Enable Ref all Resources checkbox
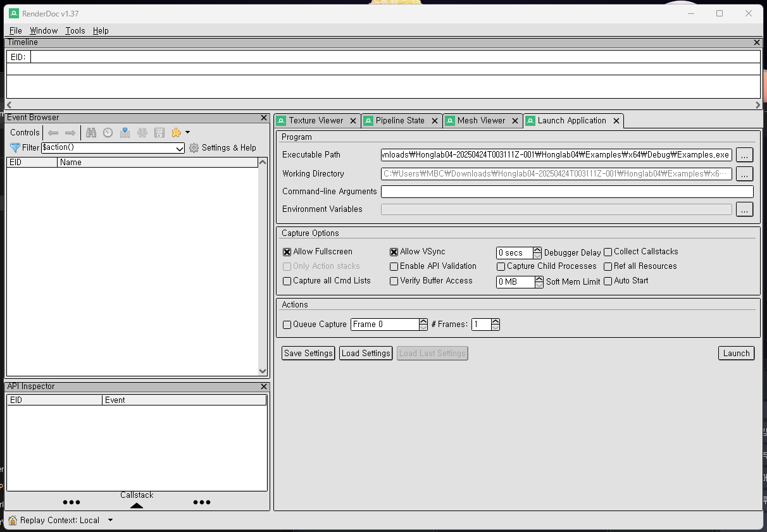The height and width of the screenshot is (532, 767). pos(608,266)
